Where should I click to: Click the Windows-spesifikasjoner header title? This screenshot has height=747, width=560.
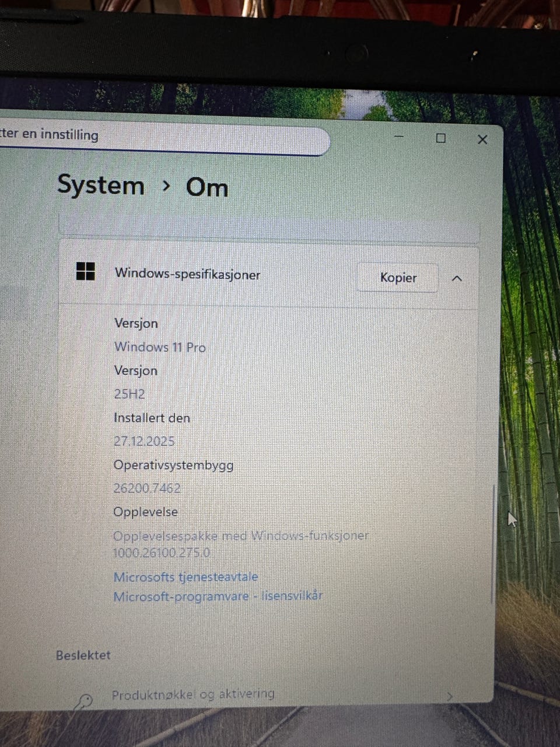(187, 274)
